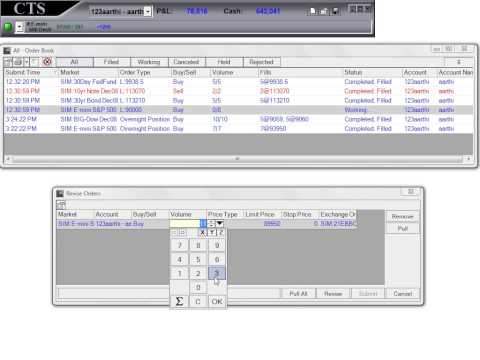Click the P&L value in CTS bar
480x360 pixels.
click(197, 11)
